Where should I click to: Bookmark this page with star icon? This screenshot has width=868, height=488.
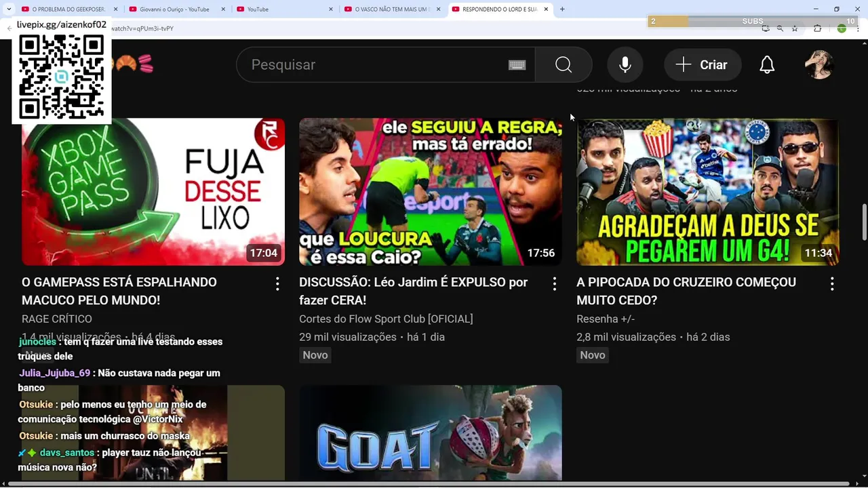click(x=795, y=28)
